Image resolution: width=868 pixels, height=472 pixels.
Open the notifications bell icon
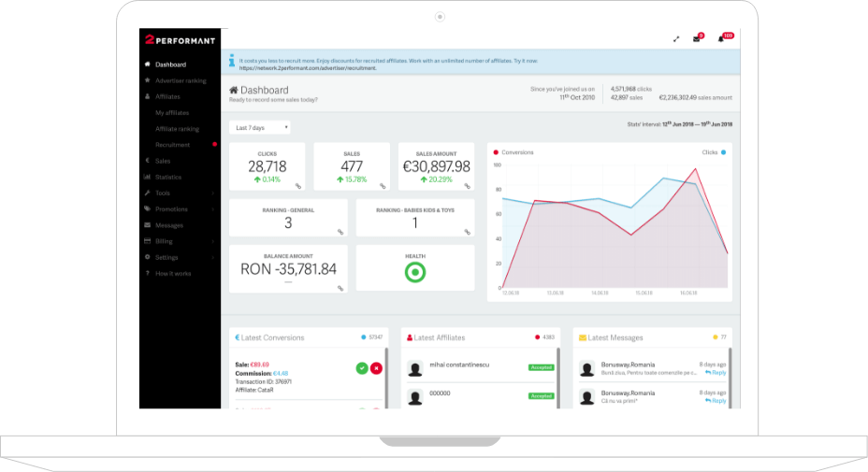tap(721, 39)
